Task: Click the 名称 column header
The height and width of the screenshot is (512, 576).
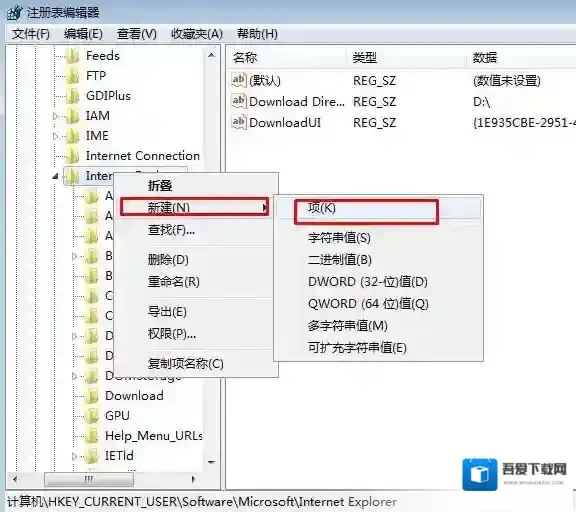Action: pyautogui.click(x=287, y=58)
